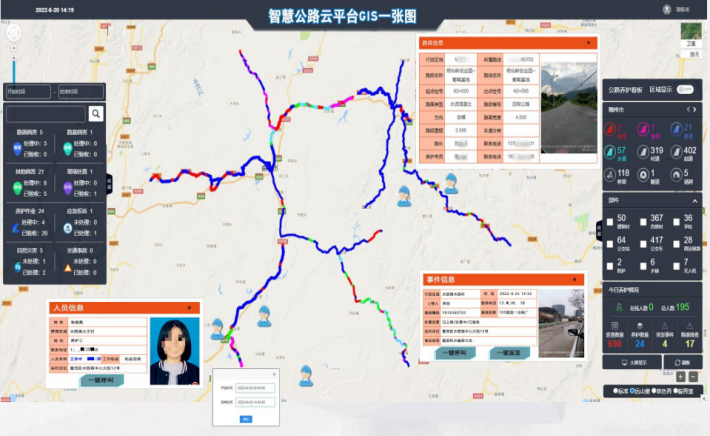The image size is (710, 436).
Task: Check the box next to count 28
Action: coord(676,244)
